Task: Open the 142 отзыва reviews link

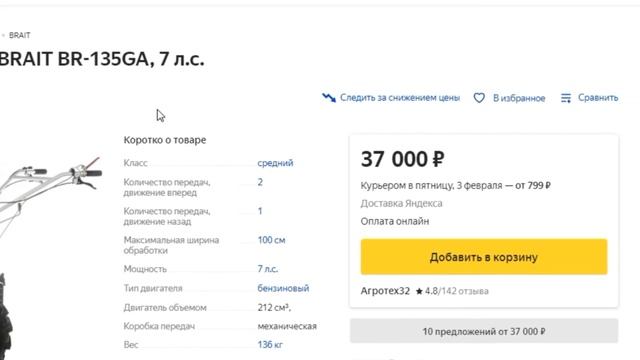Action: pyautogui.click(x=464, y=291)
